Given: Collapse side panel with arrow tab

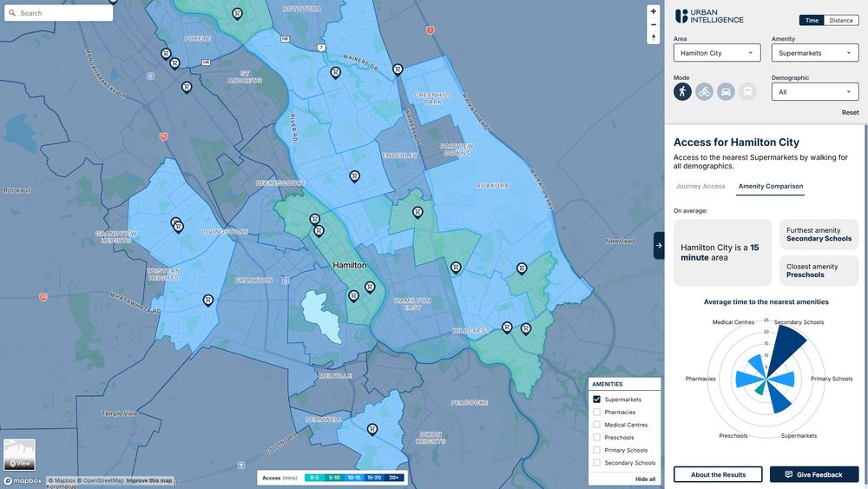Looking at the screenshot, I should (x=659, y=245).
